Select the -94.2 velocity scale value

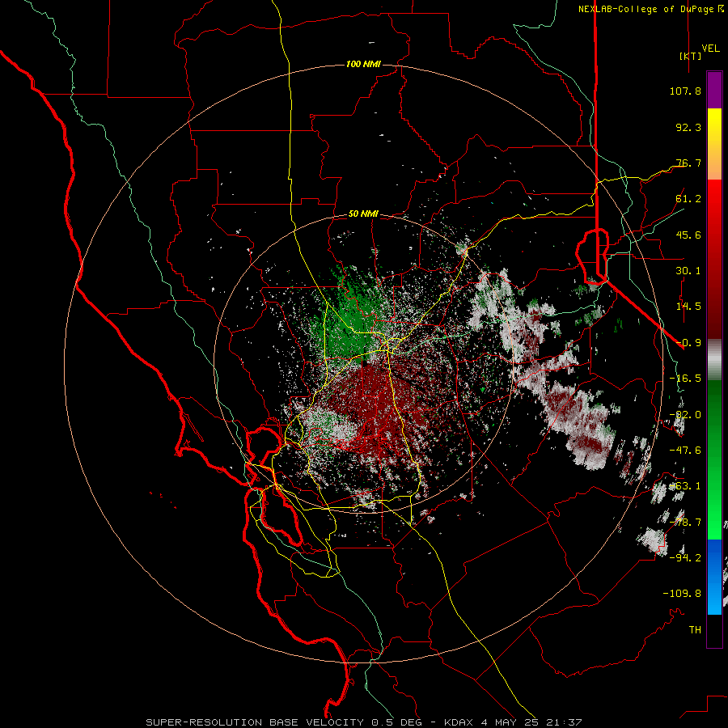[x=685, y=558]
